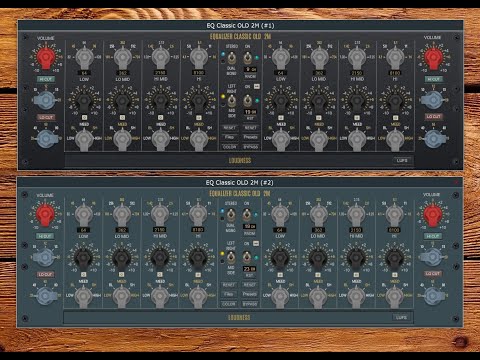Screen dimensions: 480x360
Task: Toggle the small square under LOW gain knob EQ #1
Action: 84,117
